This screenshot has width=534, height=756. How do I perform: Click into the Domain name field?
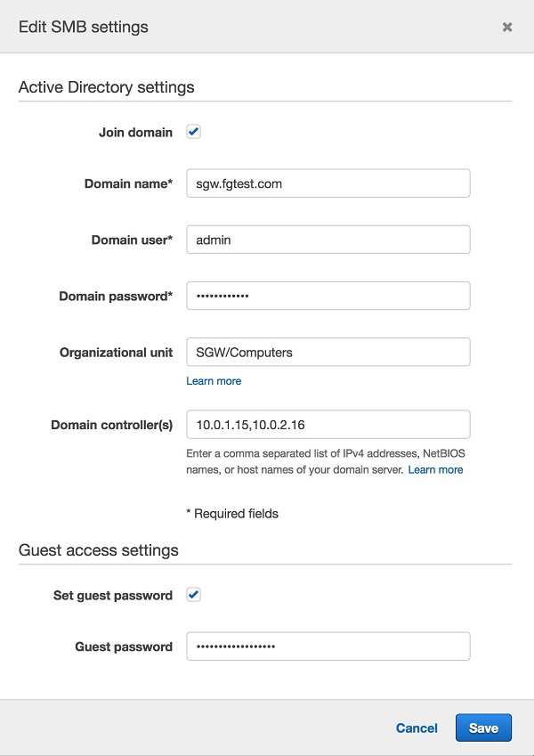click(x=328, y=183)
